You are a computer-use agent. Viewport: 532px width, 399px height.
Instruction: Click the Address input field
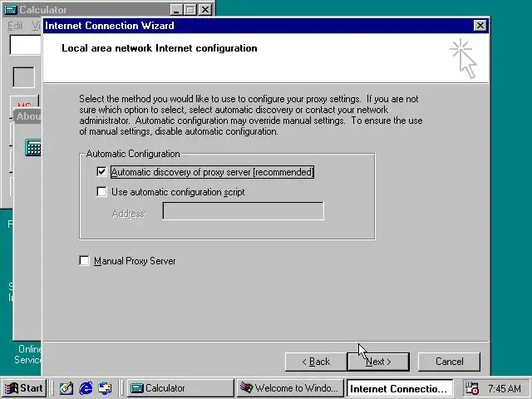coord(243,211)
